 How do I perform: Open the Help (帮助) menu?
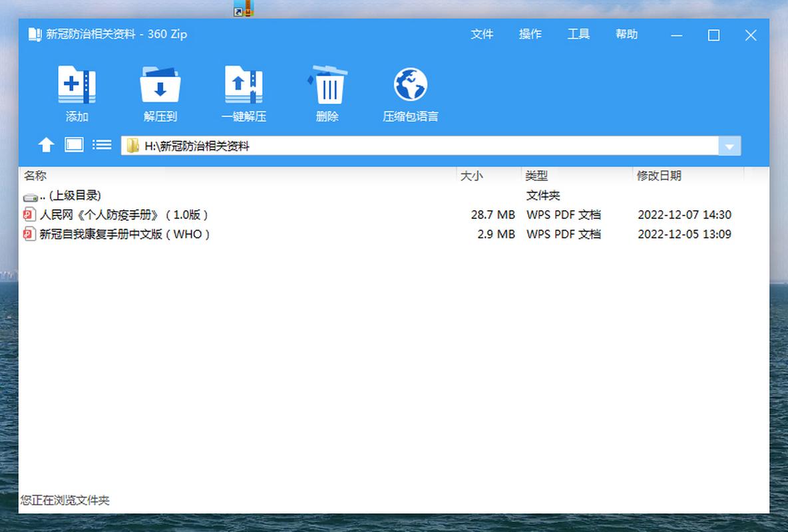[x=626, y=35]
